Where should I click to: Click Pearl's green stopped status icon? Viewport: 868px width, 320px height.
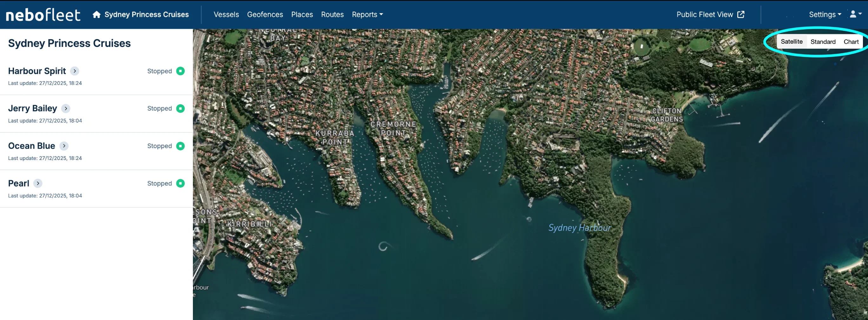pos(181,183)
